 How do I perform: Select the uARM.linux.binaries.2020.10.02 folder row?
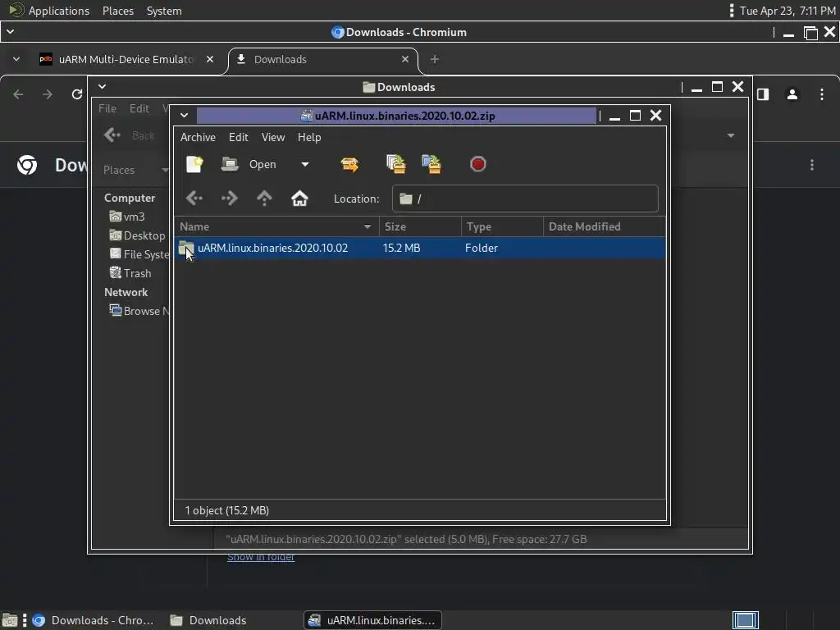(x=420, y=248)
